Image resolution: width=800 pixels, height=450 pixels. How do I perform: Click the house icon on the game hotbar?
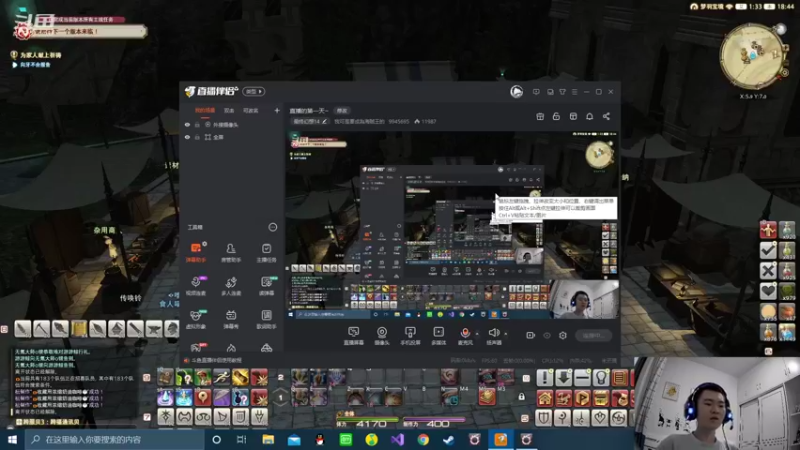544,397
